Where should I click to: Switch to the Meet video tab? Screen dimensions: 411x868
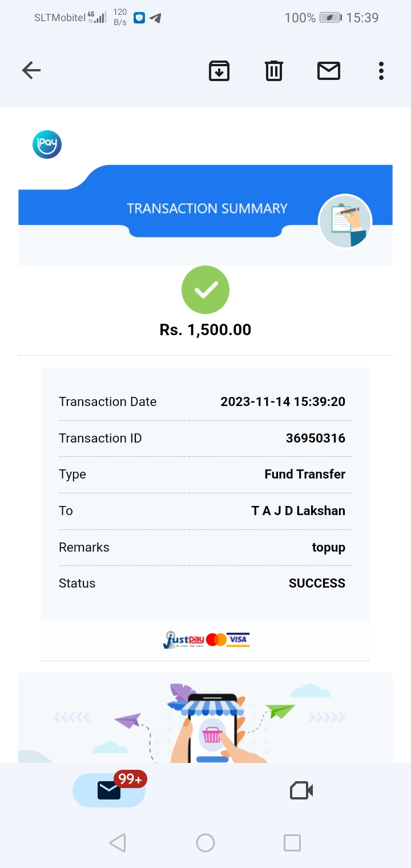(x=301, y=790)
